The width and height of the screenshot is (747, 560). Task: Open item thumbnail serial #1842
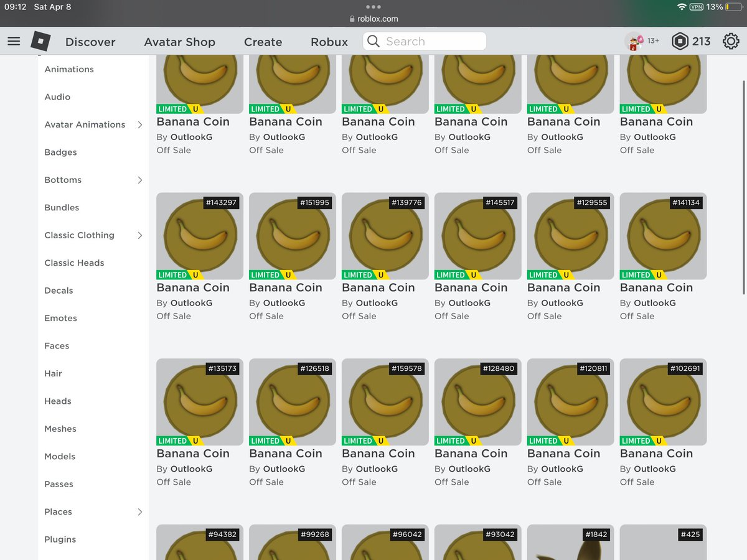[x=570, y=542]
